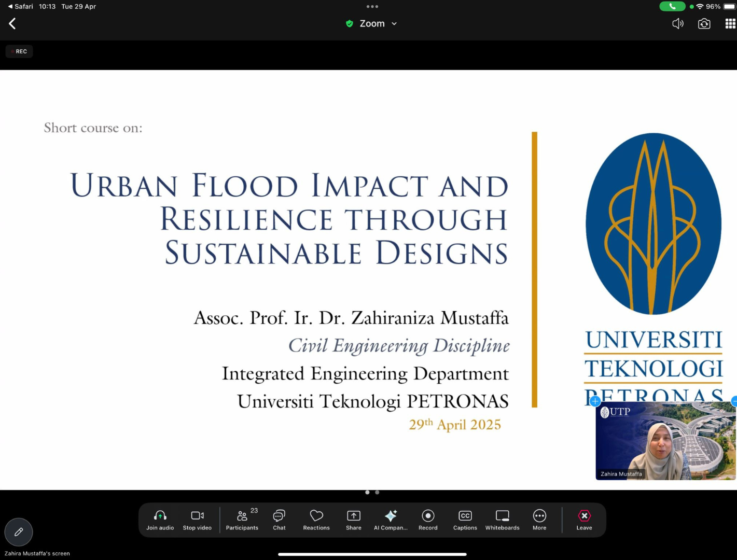
Task: Click the UTP logo on the slide
Action: click(653, 223)
